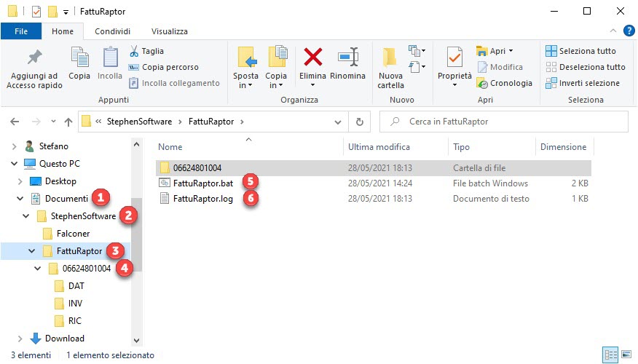Click the Cerca in FattuRaptor search box
The image size is (638, 364).
pos(504,122)
